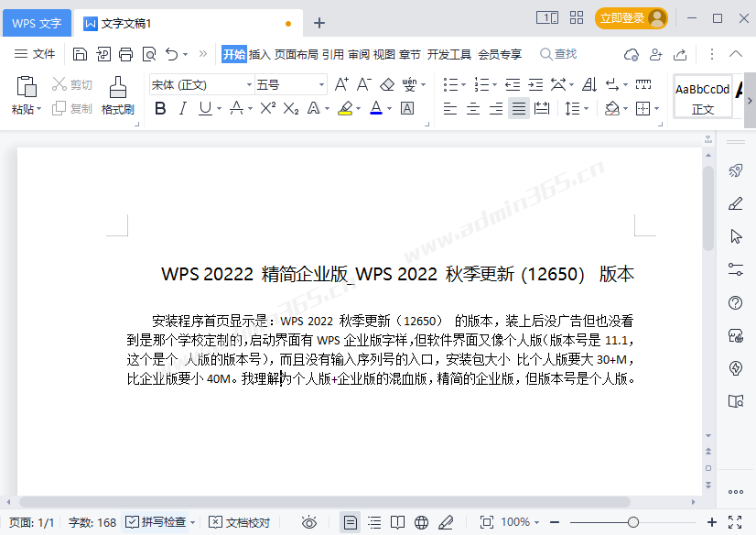
Task: Click the Undo arrow icon
Action: coord(172,54)
